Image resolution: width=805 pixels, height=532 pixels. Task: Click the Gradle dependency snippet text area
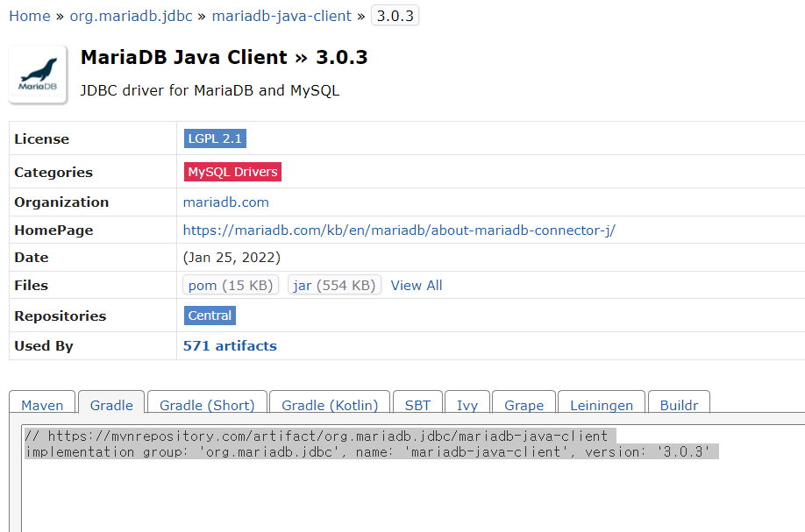coord(413,479)
